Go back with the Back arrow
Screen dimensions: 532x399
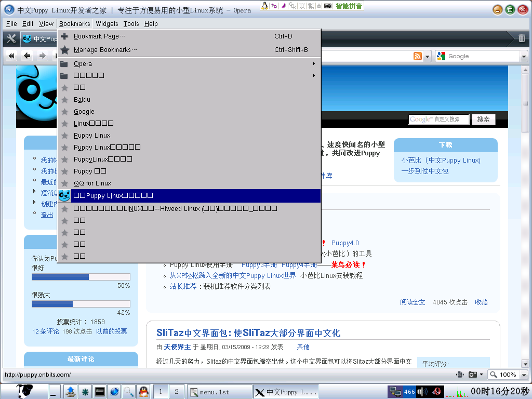click(x=27, y=56)
